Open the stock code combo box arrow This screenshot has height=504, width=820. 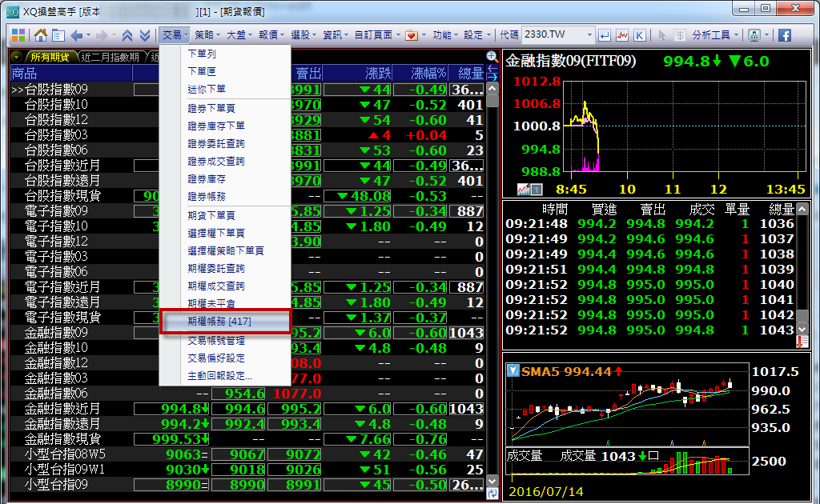coord(589,35)
